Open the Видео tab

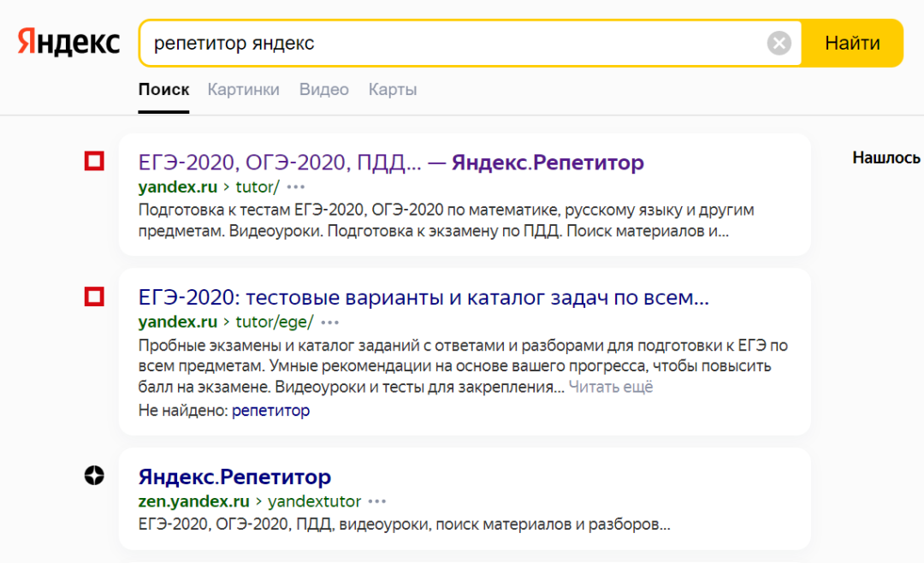tap(324, 90)
